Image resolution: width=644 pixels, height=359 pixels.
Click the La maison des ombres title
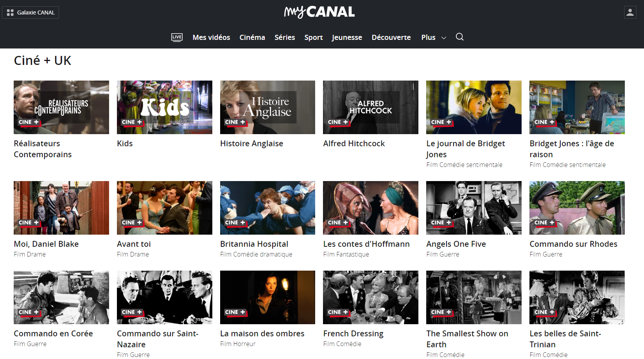tap(262, 334)
